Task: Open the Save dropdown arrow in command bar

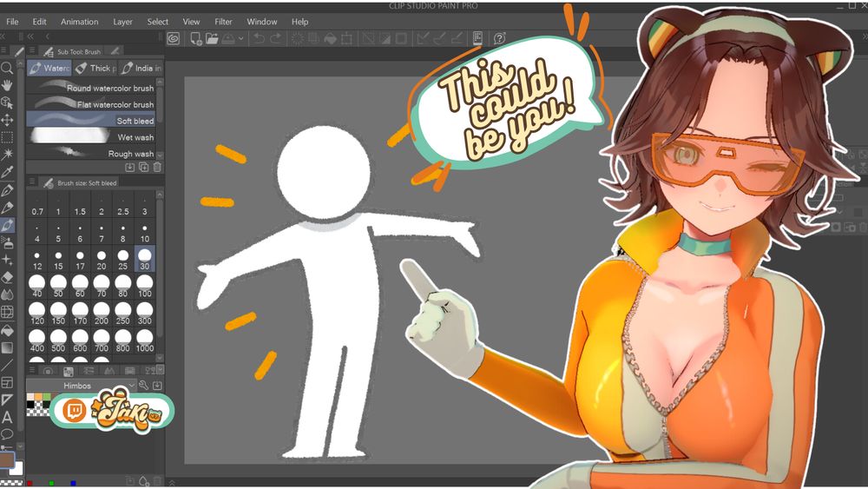Action: click(x=240, y=39)
